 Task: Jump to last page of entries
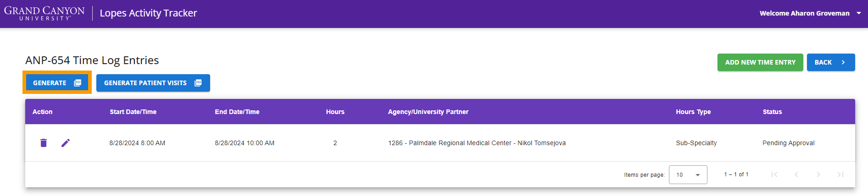[840, 174]
